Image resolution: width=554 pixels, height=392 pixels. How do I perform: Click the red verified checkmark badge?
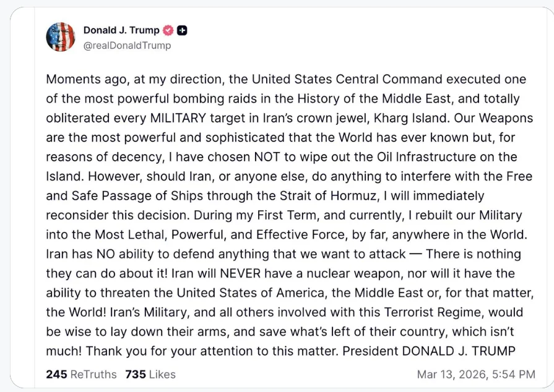pos(169,30)
